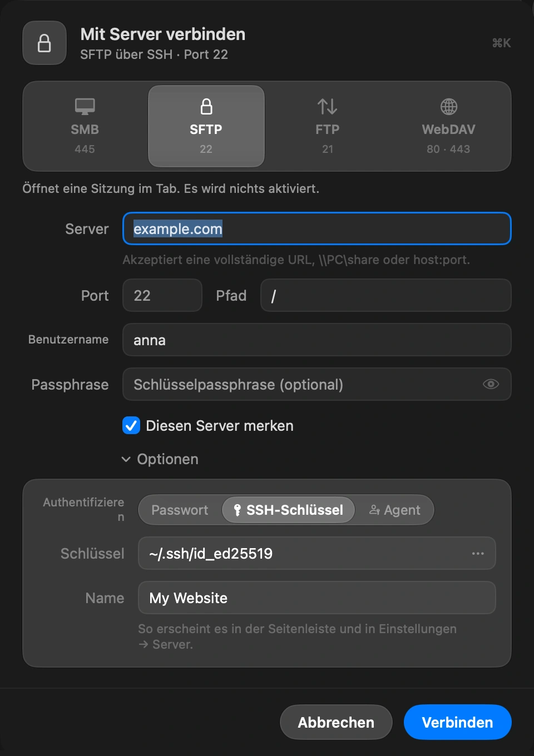This screenshot has width=534, height=756.
Task: Click the Pfad path field
Action: 385,295
